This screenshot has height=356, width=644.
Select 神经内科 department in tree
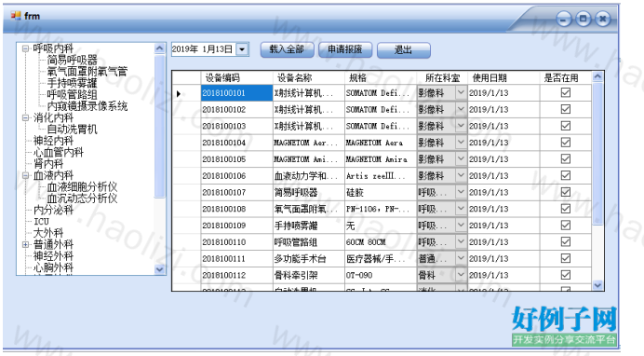[x=53, y=141]
